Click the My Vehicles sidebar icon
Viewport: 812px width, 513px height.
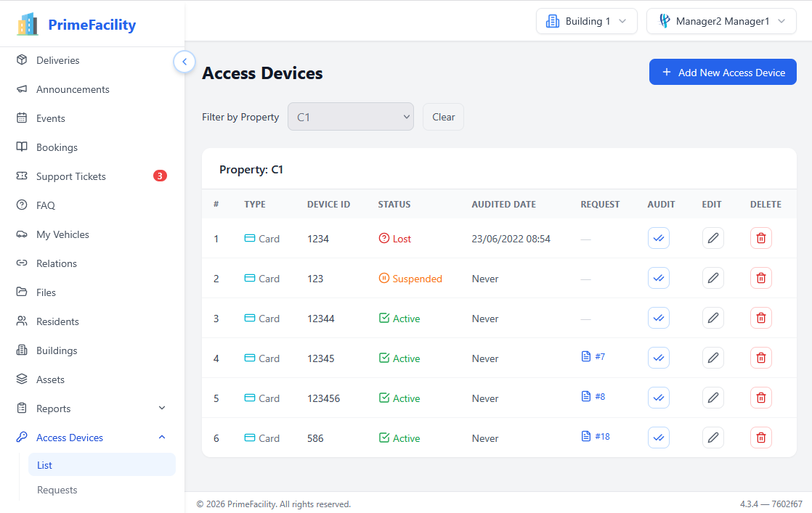tap(23, 234)
